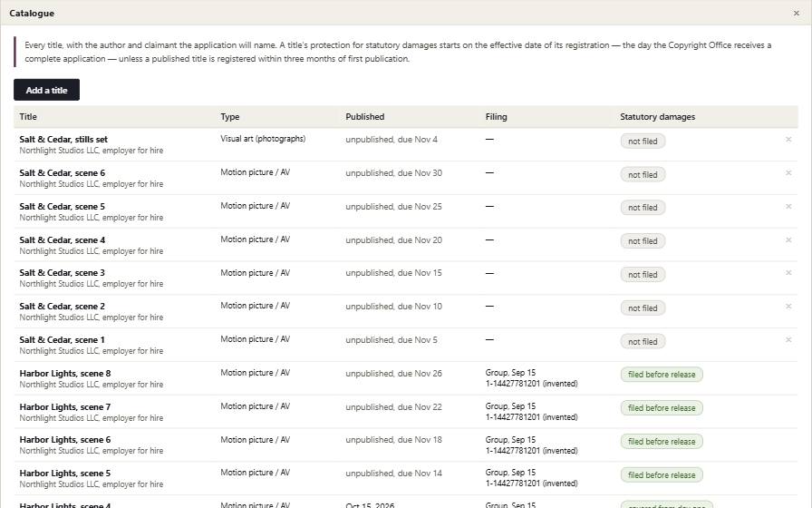Select the 'unpublished, due Nov 25' cell

coord(394,206)
